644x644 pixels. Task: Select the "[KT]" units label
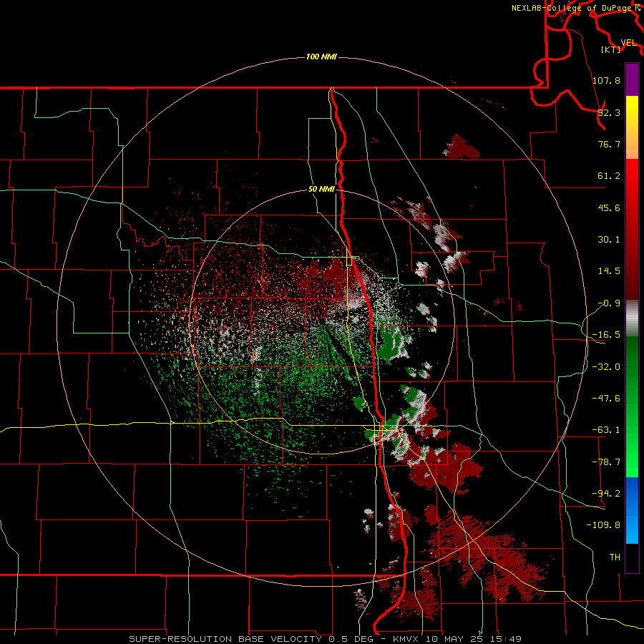click(611, 49)
